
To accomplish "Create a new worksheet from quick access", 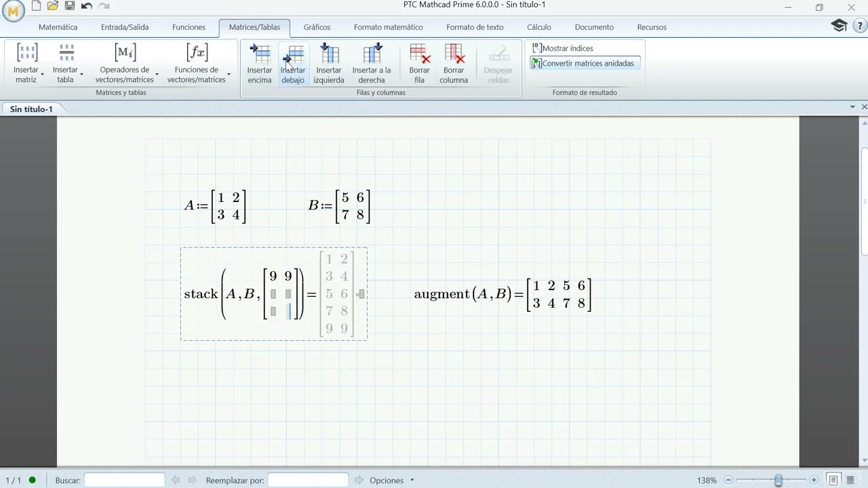I will click(x=37, y=6).
